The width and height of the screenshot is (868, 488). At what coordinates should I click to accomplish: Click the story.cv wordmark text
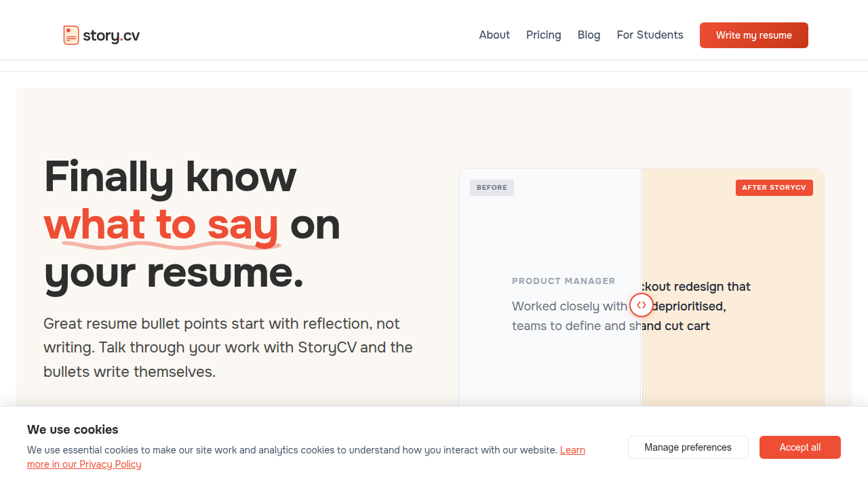coord(111,35)
